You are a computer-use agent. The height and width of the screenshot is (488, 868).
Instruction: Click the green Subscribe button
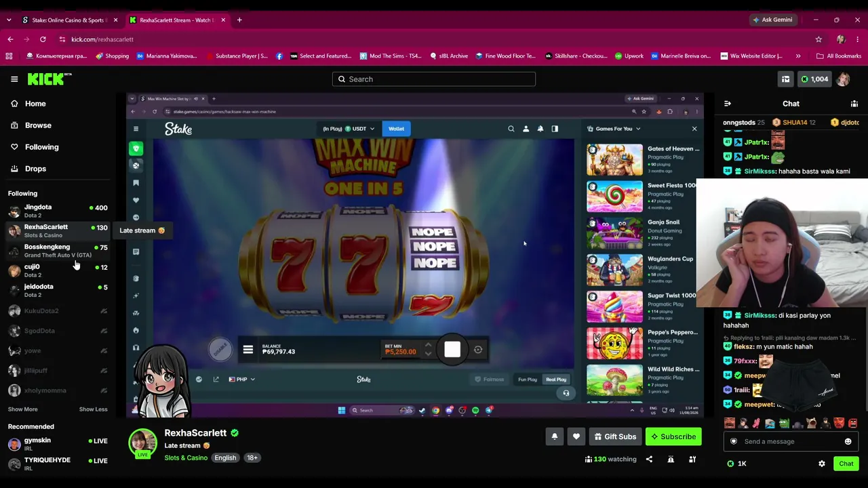(x=673, y=436)
